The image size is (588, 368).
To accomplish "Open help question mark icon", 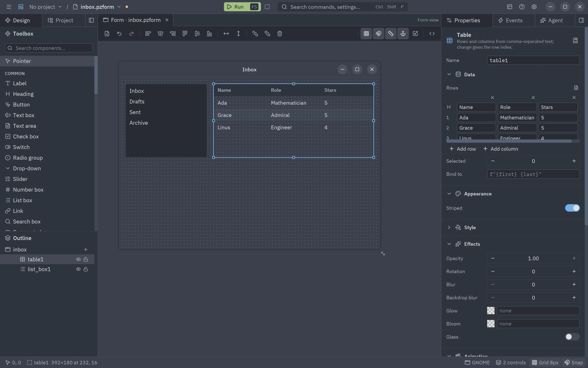I will pyautogui.click(x=522, y=7).
